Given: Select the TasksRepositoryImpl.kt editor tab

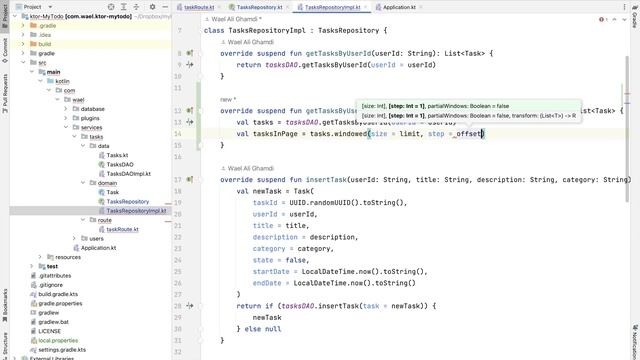Looking at the screenshot, I should pyautogui.click(x=332, y=7).
